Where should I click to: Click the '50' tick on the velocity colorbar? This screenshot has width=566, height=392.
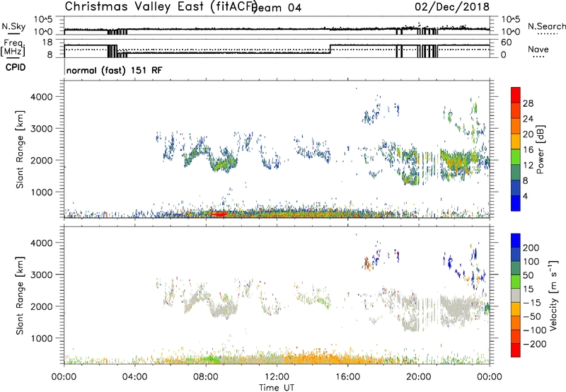click(x=528, y=275)
